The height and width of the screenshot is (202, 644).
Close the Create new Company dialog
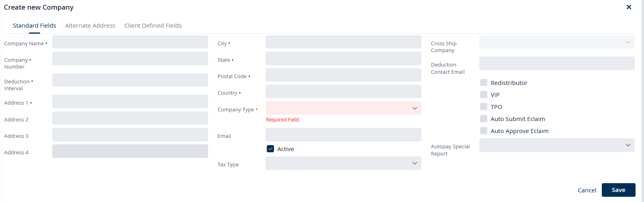pos(629,7)
